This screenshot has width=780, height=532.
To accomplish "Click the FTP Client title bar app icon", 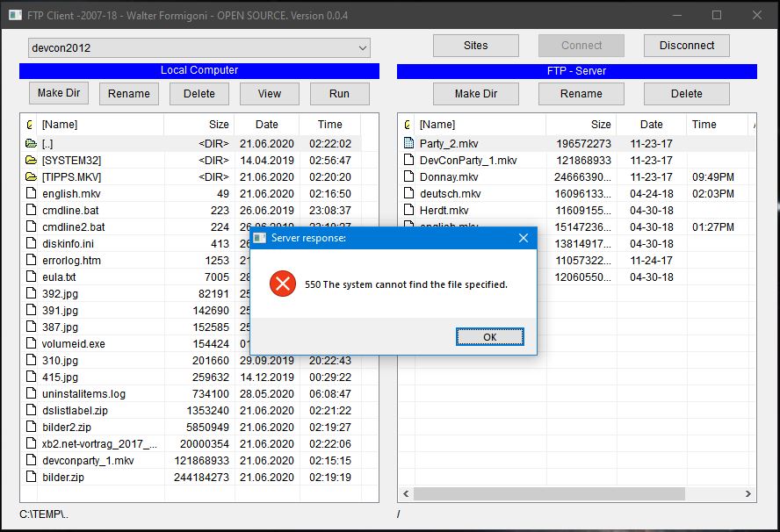I will point(16,15).
